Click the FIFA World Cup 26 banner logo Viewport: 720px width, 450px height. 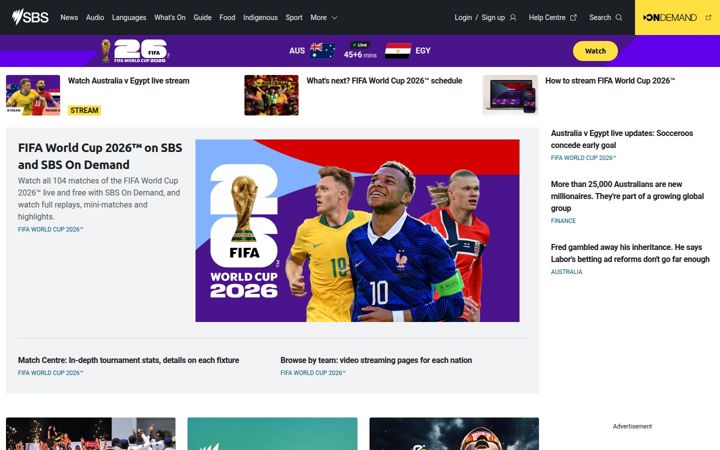pyautogui.click(x=135, y=51)
